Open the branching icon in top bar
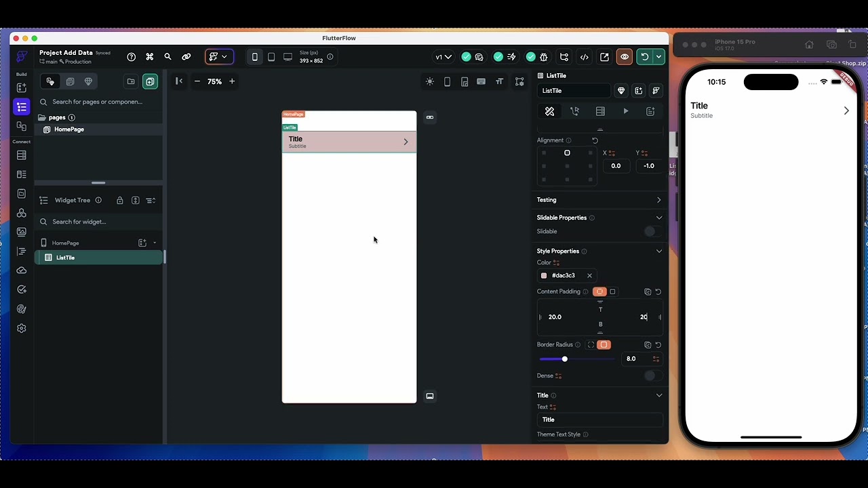868x488 pixels. click(564, 57)
